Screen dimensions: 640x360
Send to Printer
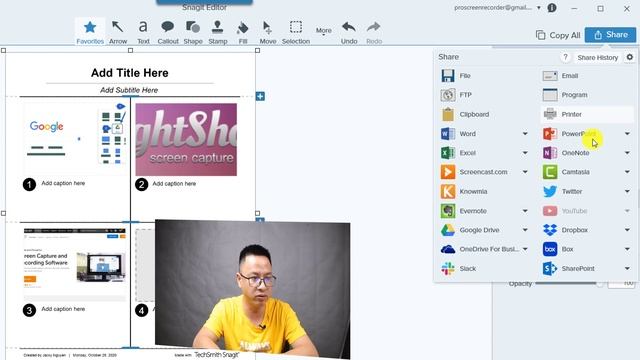587,114
